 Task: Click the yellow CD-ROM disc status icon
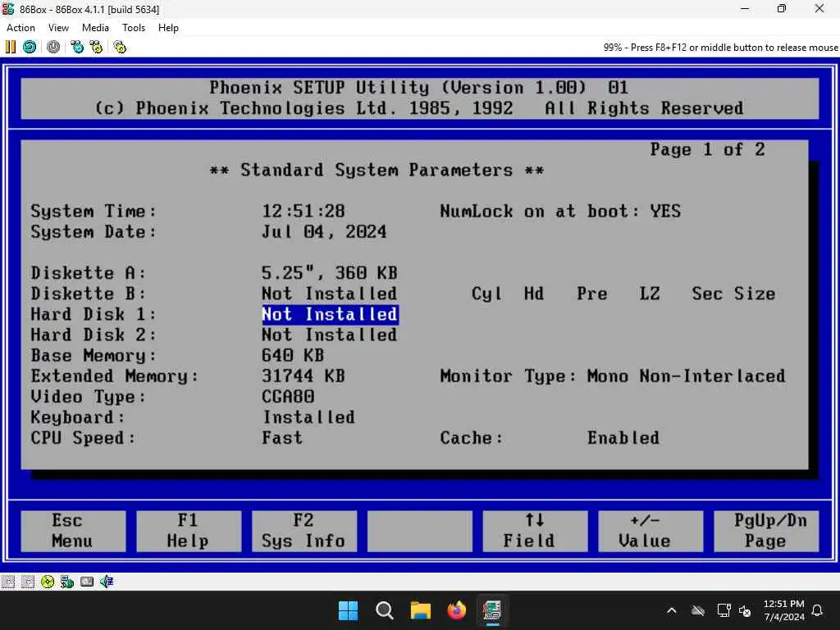[x=47, y=582]
